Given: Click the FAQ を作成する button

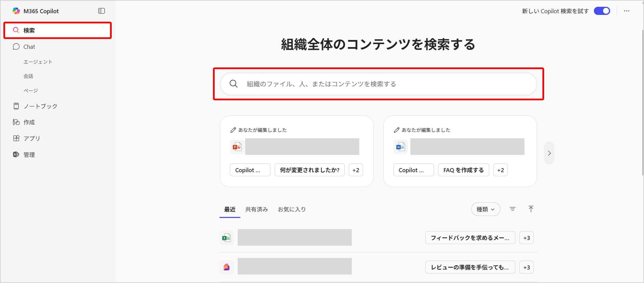Looking at the screenshot, I should tap(464, 170).
